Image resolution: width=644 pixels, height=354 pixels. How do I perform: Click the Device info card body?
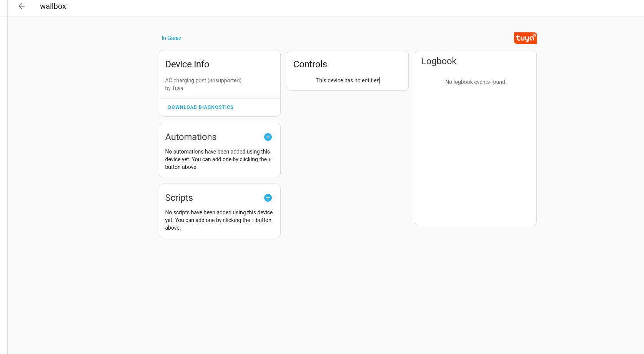point(219,84)
